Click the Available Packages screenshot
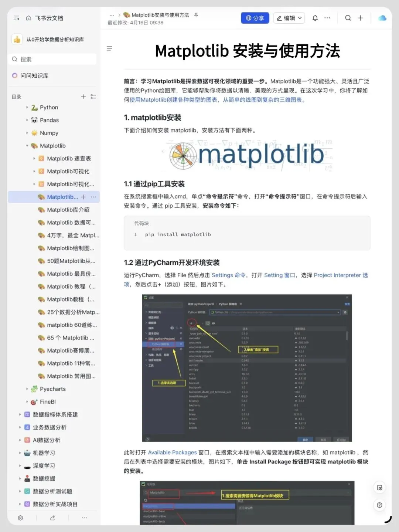The image size is (399, 532). tap(247, 503)
